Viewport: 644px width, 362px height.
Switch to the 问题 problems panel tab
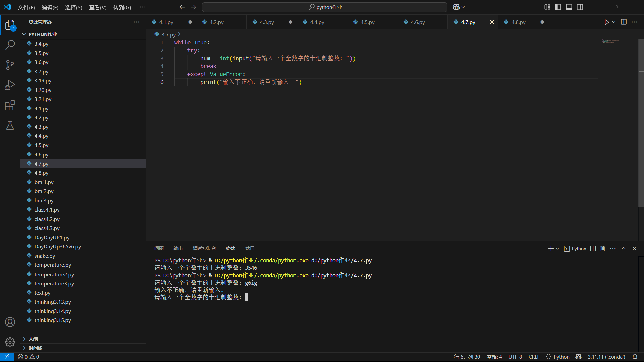click(159, 248)
